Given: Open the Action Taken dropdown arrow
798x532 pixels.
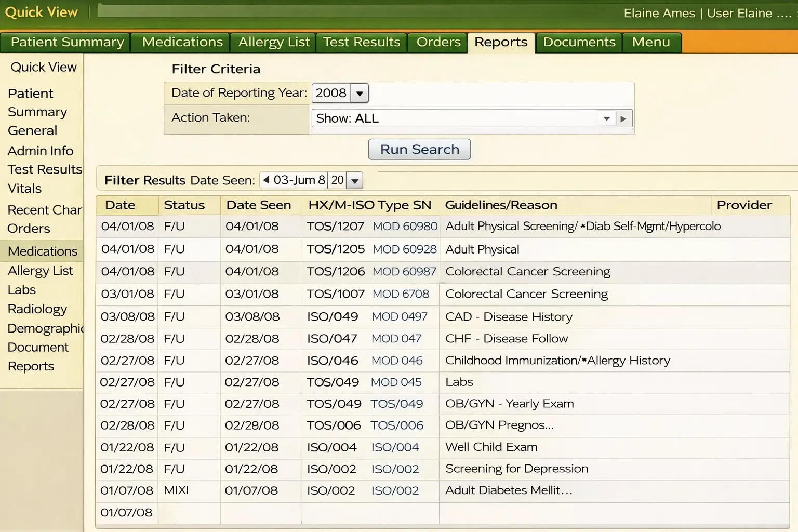Looking at the screenshot, I should point(606,118).
